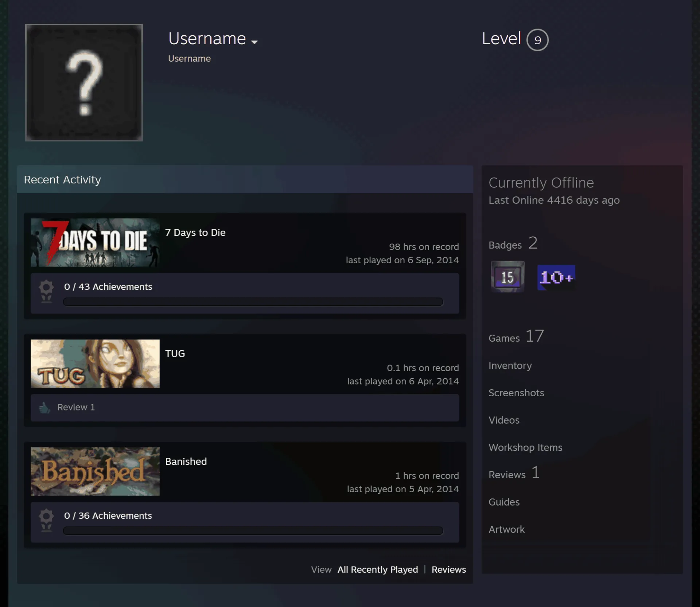Open Review 1 for TUG
The height and width of the screenshot is (607, 700).
pyautogui.click(x=76, y=407)
